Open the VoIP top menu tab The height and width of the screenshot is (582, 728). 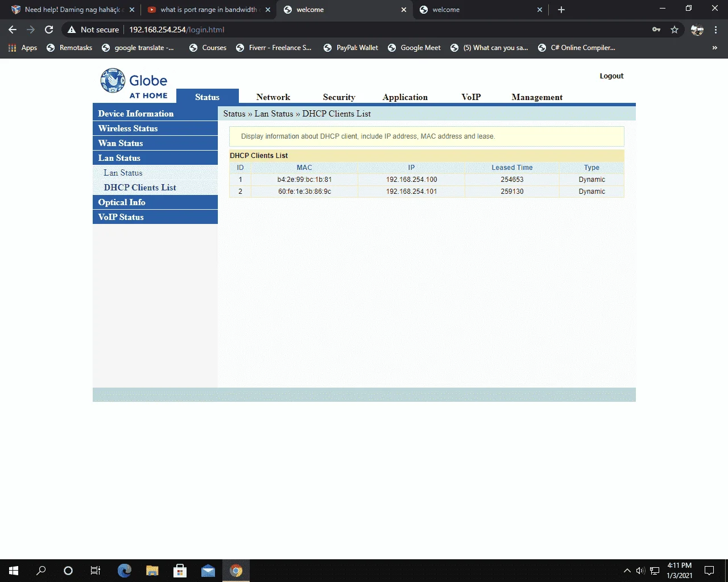[471, 97]
